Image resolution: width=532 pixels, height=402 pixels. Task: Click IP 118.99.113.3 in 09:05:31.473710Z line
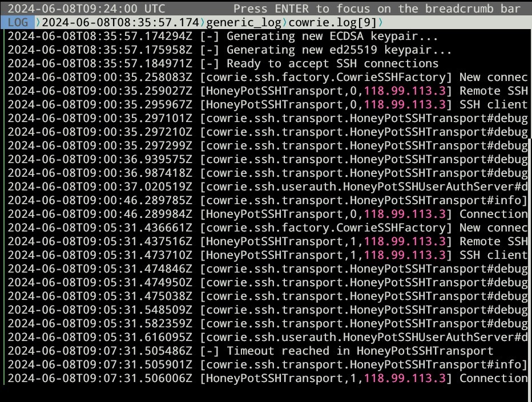pos(405,255)
